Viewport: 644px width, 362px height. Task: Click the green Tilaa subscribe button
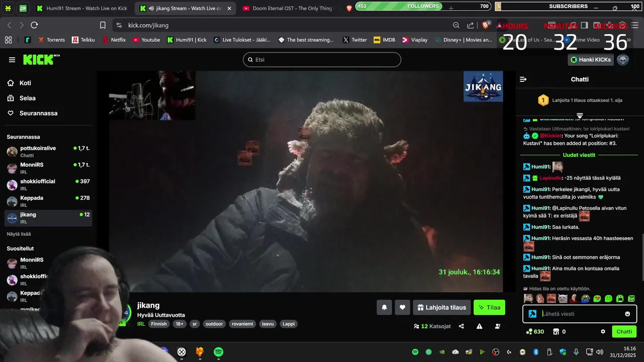[489, 307]
